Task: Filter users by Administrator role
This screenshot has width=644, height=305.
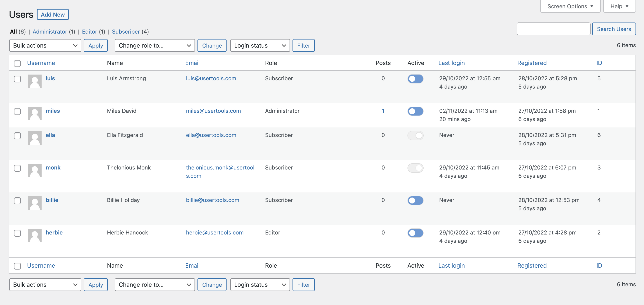Action: pyautogui.click(x=50, y=32)
